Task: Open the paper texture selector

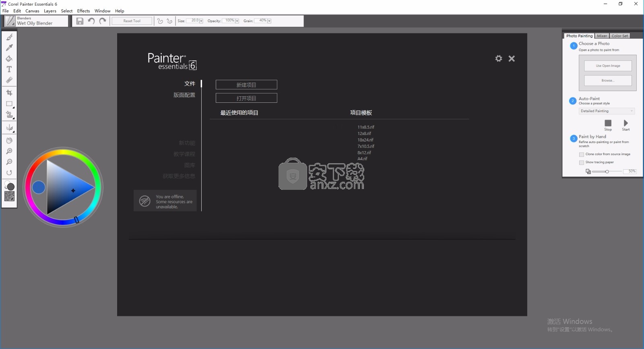Action: [x=9, y=196]
